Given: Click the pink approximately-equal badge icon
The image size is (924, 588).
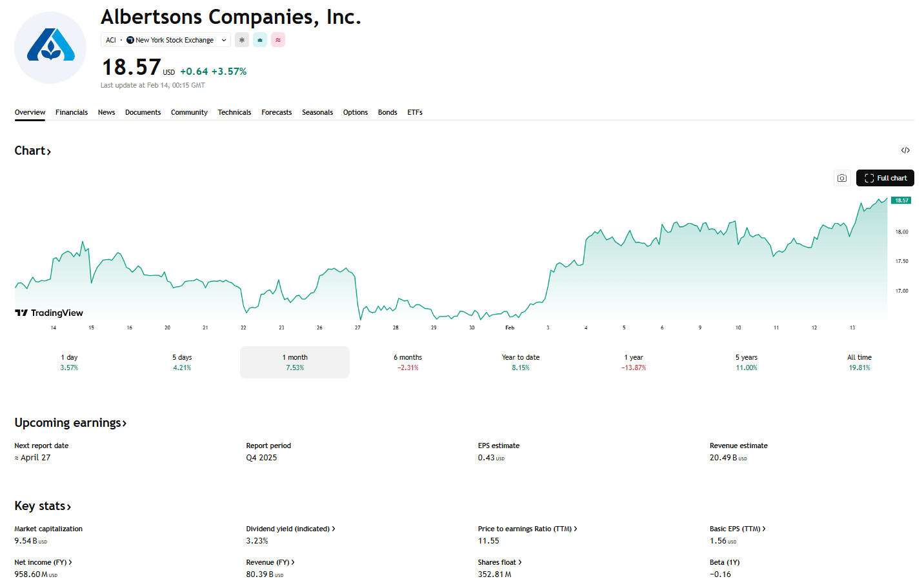Looking at the screenshot, I should 278,40.
